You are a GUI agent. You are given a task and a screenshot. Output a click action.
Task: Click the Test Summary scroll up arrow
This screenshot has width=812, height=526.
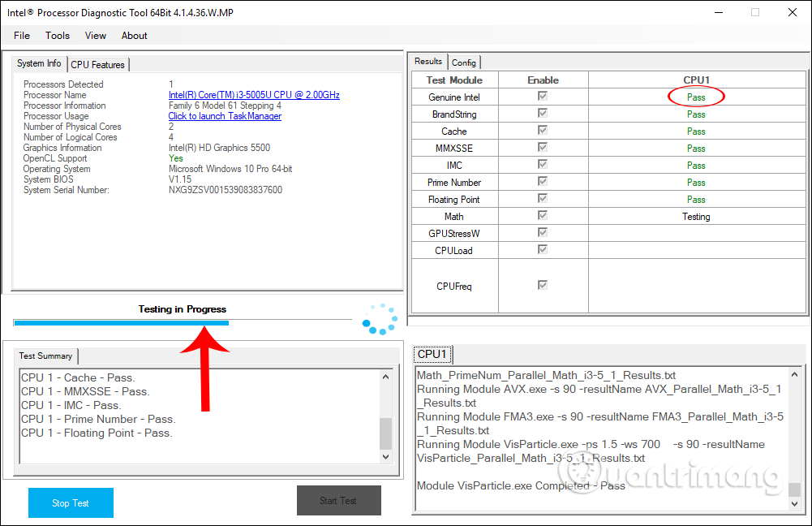pyautogui.click(x=385, y=377)
